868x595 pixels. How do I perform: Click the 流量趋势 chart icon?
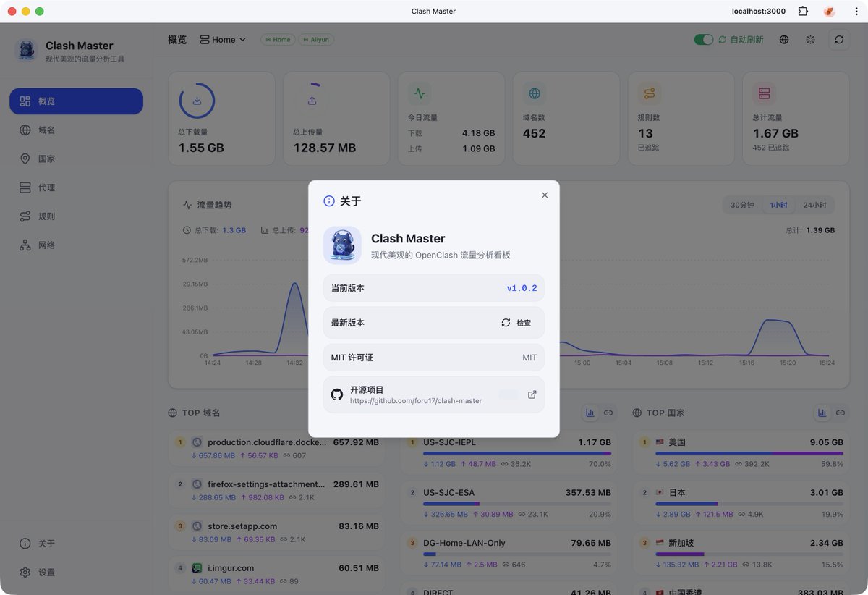coord(187,205)
